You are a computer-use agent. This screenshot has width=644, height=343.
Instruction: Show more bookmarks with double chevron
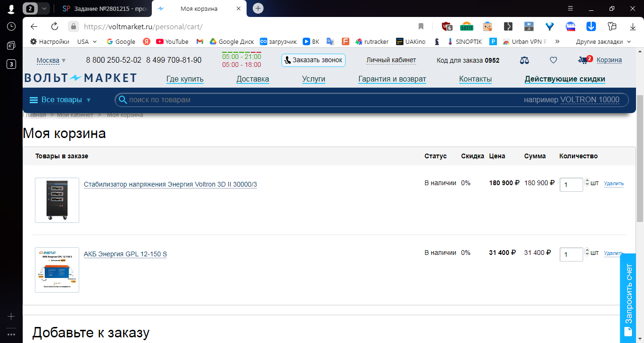click(x=557, y=41)
